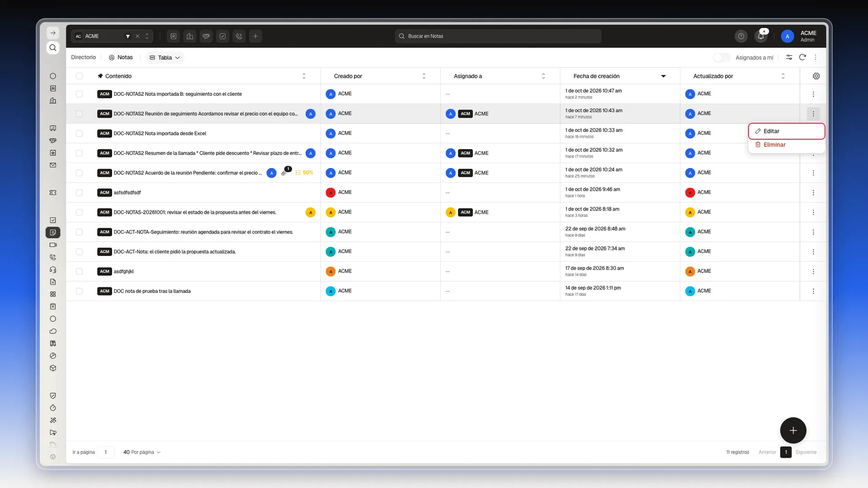The image size is (868, 488).
Task: Open the notifications bell icon
Action: point(761,36)
